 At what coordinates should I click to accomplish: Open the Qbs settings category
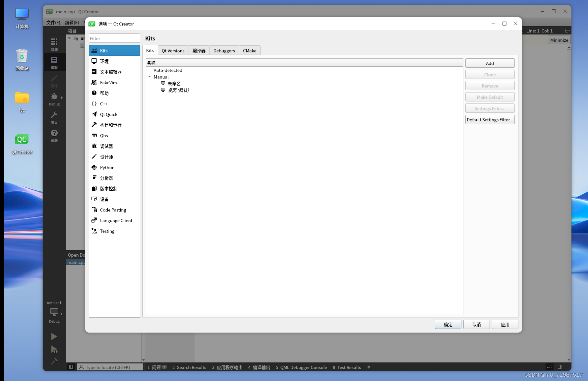114,136
